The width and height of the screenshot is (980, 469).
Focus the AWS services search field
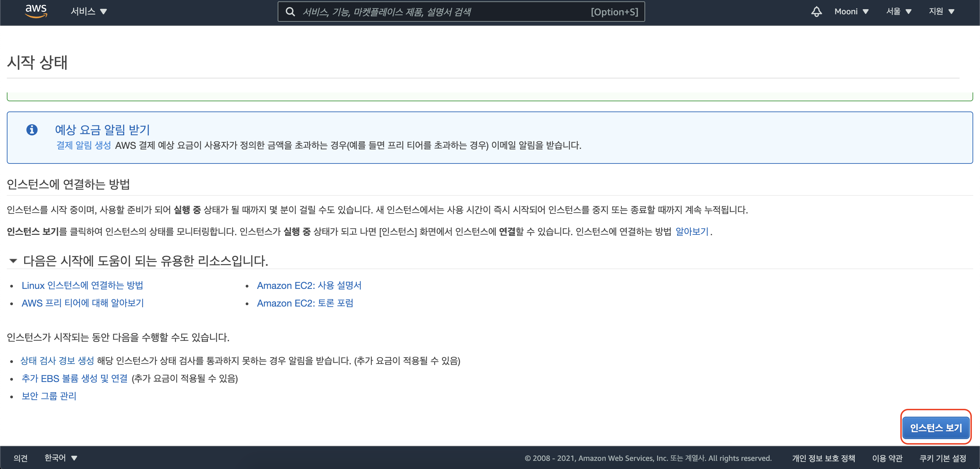tap(441, 12)
